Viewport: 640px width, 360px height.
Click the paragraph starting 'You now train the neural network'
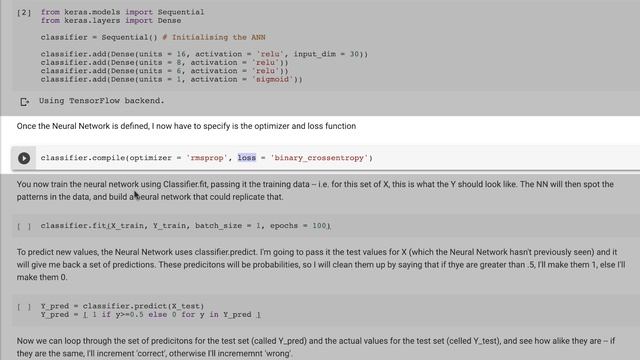click(315, 191)
